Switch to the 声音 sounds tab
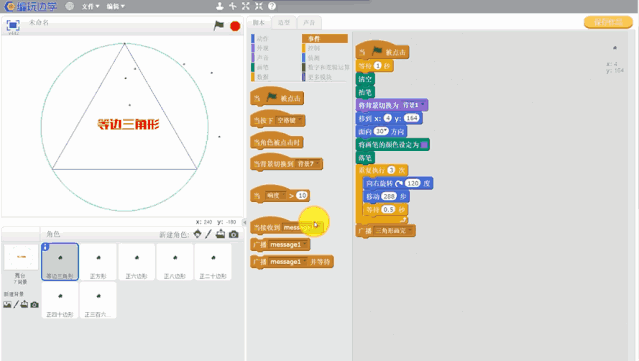The height and width of the screenshot is (361, 639). tap(309, 22)
